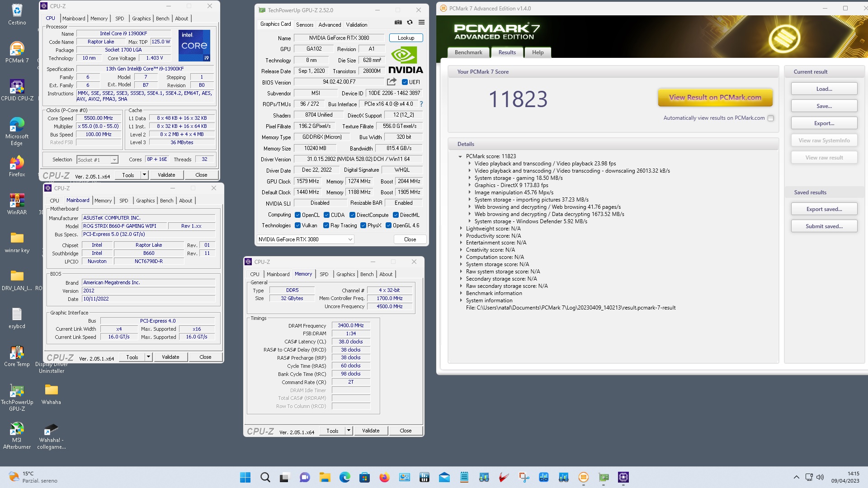Open the WinRAR desktop icon

(17, 204)
